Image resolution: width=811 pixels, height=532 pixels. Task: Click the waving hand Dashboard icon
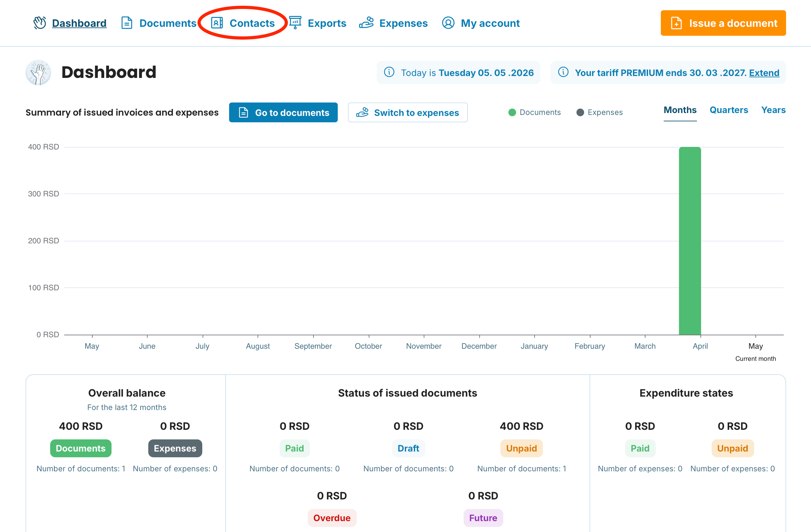tap(40, 23)
